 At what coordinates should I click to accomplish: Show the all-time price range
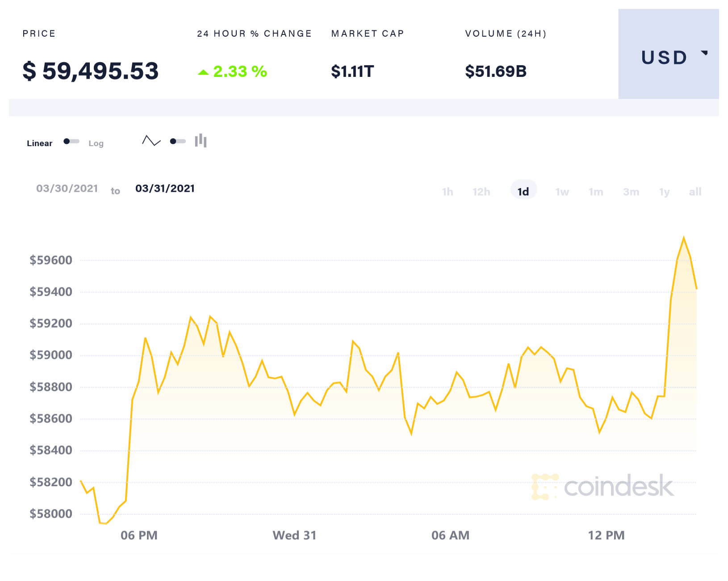tap(695, 192)
